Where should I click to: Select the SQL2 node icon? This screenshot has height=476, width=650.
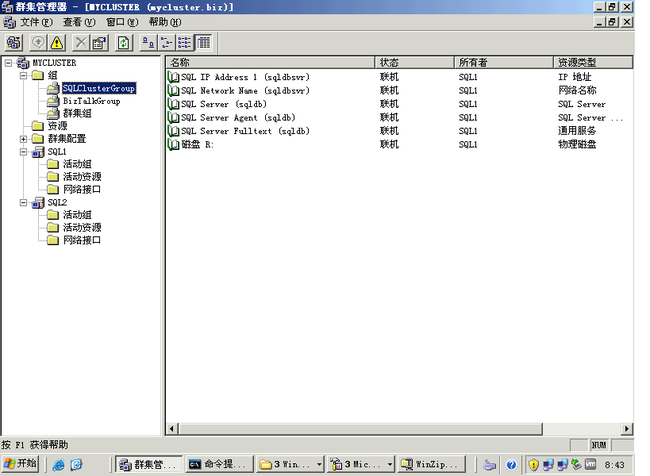pyautogui.click(x=38, y=202)
